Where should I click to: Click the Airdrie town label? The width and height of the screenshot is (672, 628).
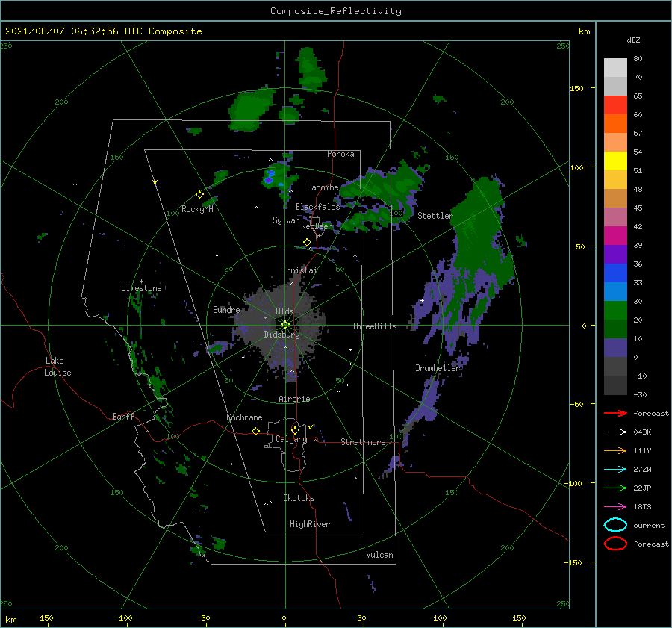pyautogui.click(x=294, y=399)
